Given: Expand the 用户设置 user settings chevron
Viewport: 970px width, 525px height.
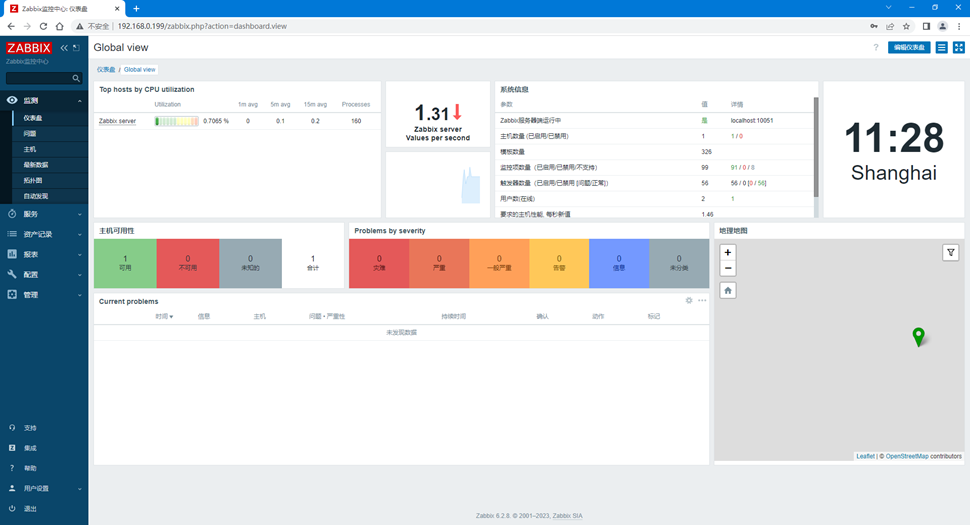Looking at the screenshot, I should click(80, 489).
